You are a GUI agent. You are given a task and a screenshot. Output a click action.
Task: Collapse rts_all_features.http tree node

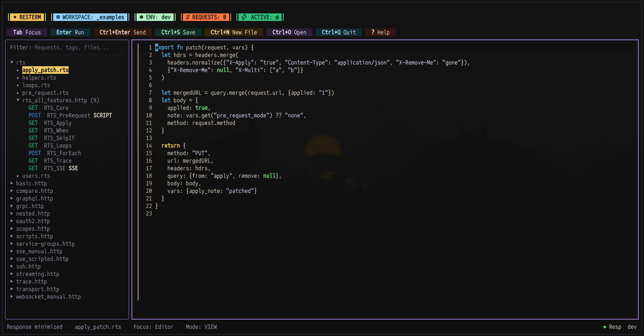tap(18, 100)
